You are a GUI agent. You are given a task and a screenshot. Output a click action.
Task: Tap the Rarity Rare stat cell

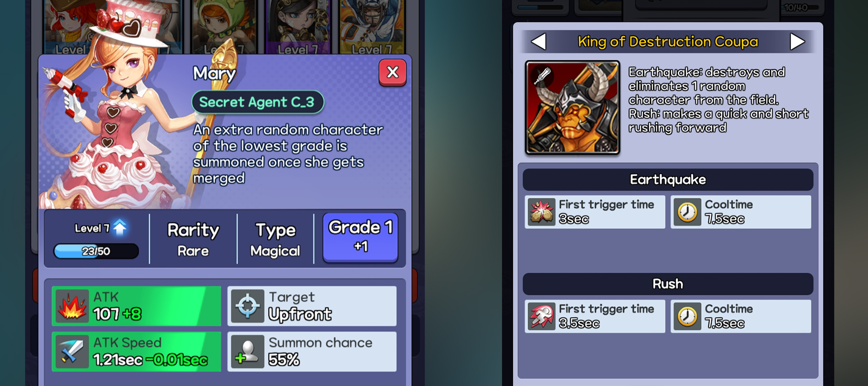(193, 239)
